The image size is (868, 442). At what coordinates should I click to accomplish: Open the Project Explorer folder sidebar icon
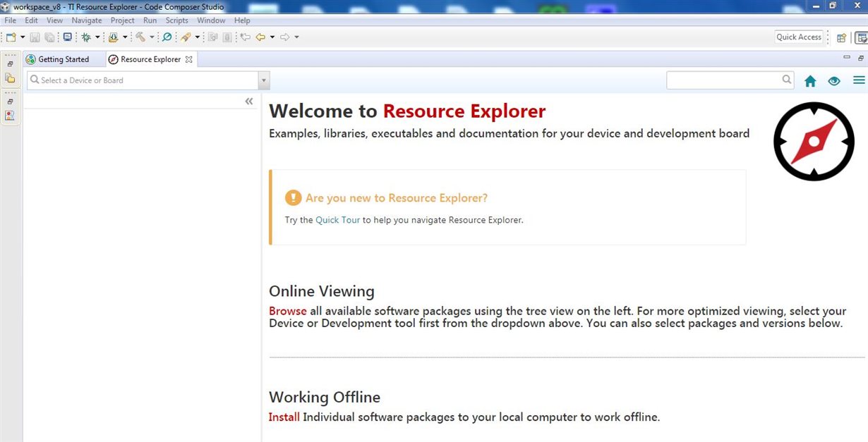point(10,78)
